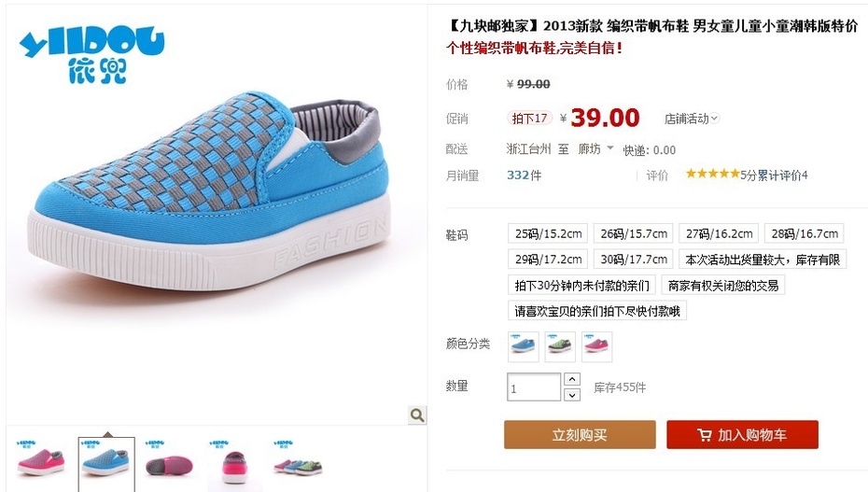Screen dimensions: 868x492
Task: Click 加入购物车 add to cart button
Action: (742, 434)
